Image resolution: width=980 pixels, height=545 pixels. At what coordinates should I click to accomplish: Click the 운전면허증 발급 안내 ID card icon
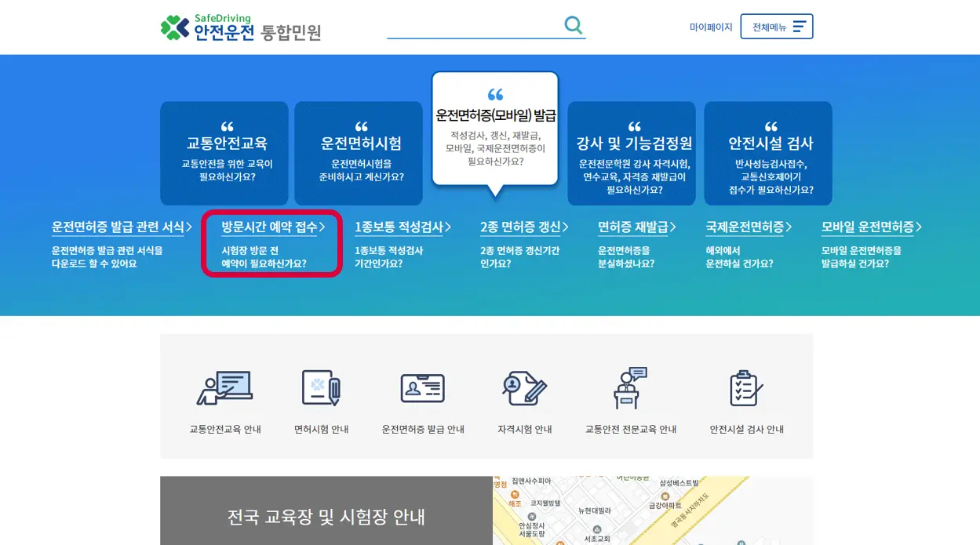(x=423, y=387)
